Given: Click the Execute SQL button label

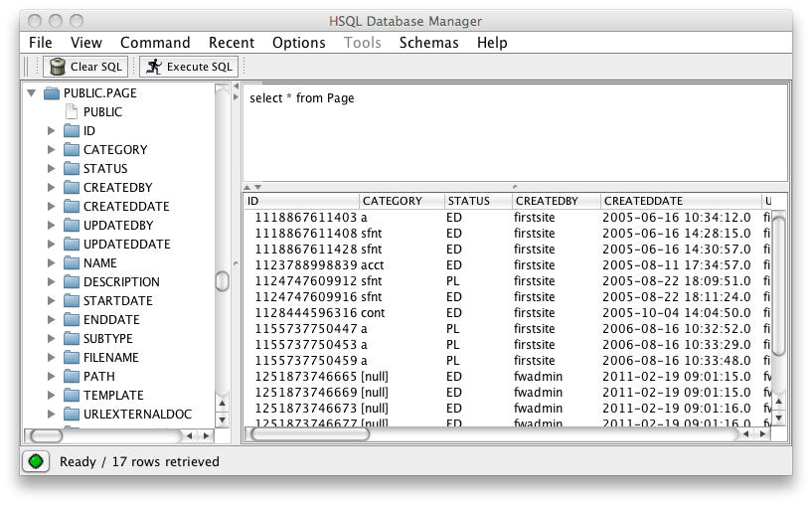Looking at the screenshot, I should [200, 67].
